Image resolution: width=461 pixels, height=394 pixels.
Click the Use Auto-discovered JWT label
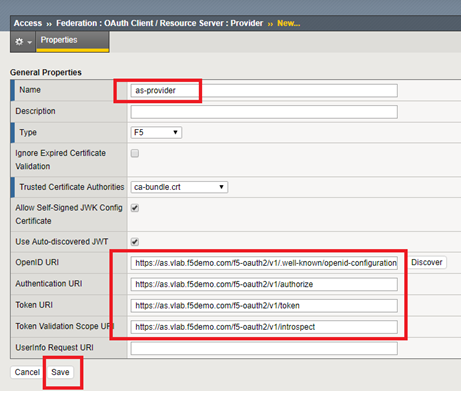[62, 242]
